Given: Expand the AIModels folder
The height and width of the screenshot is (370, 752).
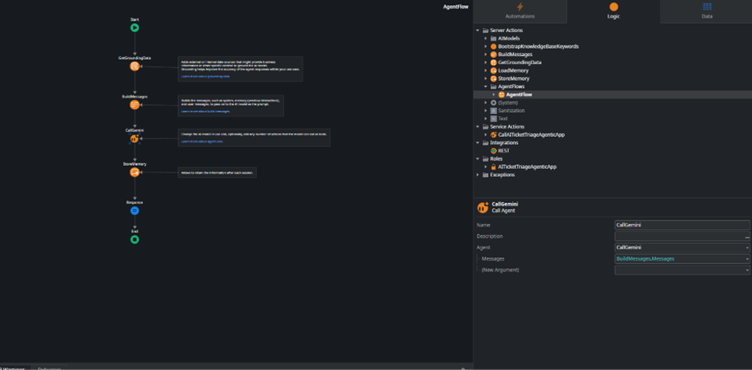Looking at the screenshot, I should 486,38.
